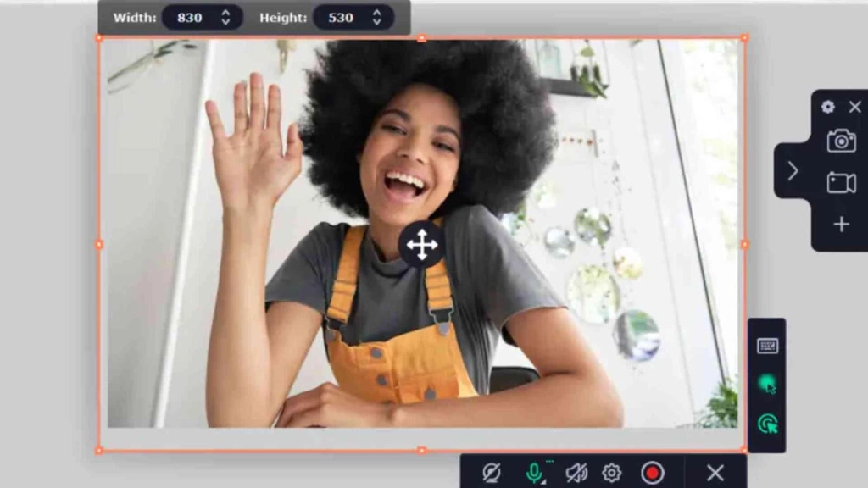868x488 pixels.
Task: Close the side capture widget
Action: coord(854,107)
